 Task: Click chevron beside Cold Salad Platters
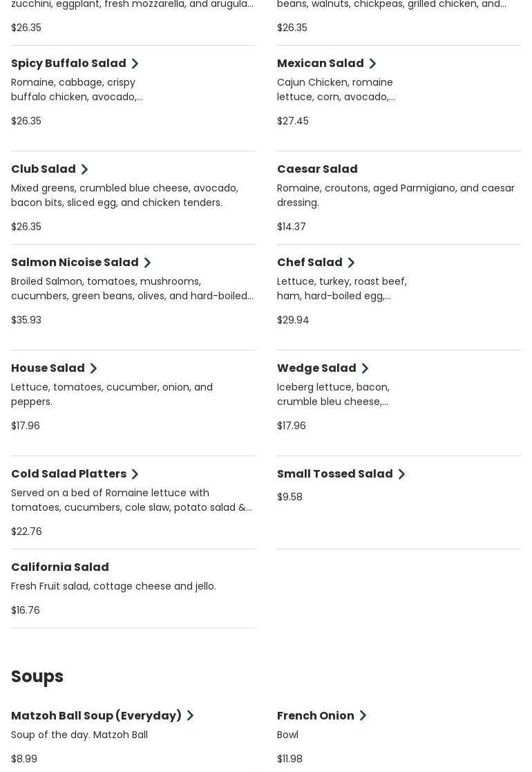click(x=135, y=474)
